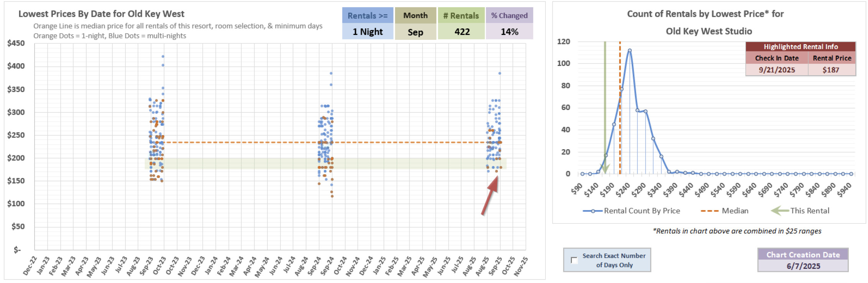Click the Check In Date label
This screenshot has width=868, height=283.
pos(777,58)
